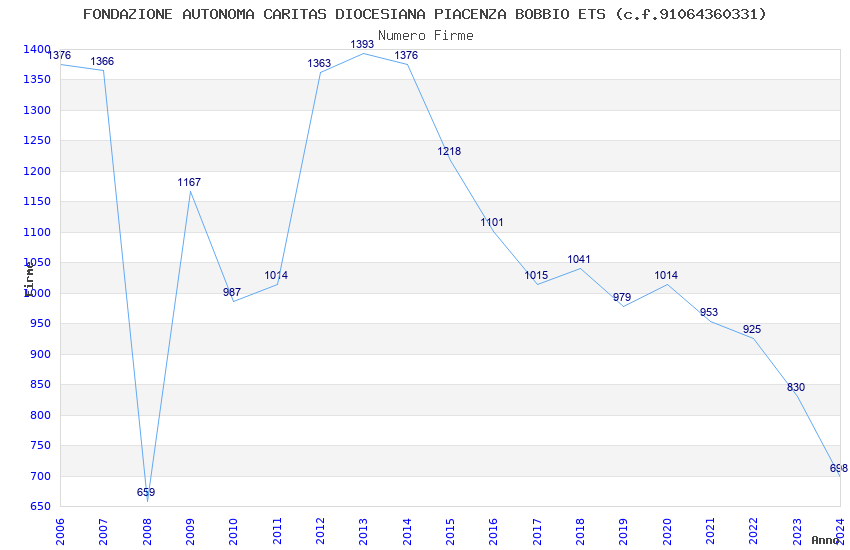Click the 1300 tick on the vertical axis
This screenshot has height=550, width=850.
(x=37, y=110)
